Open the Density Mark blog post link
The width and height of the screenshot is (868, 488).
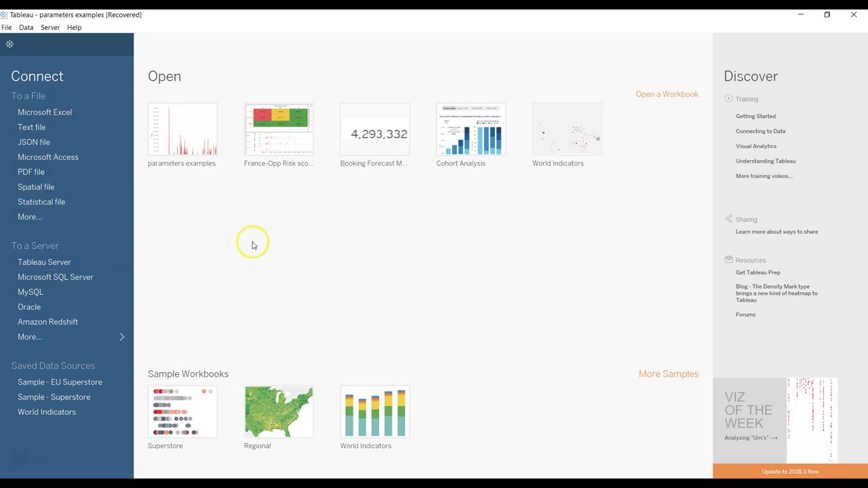tap(776, 293)
